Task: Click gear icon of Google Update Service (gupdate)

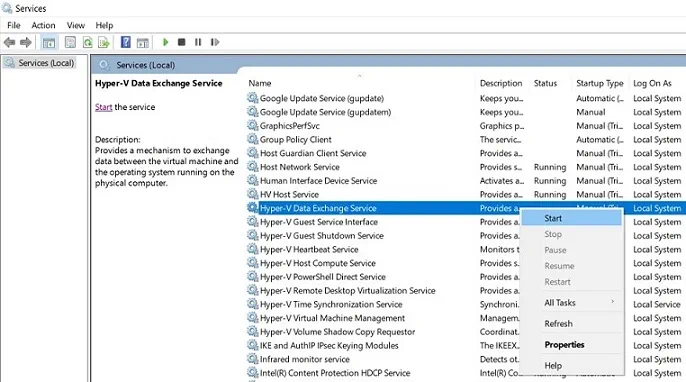Action: click(x=252, y=98)
